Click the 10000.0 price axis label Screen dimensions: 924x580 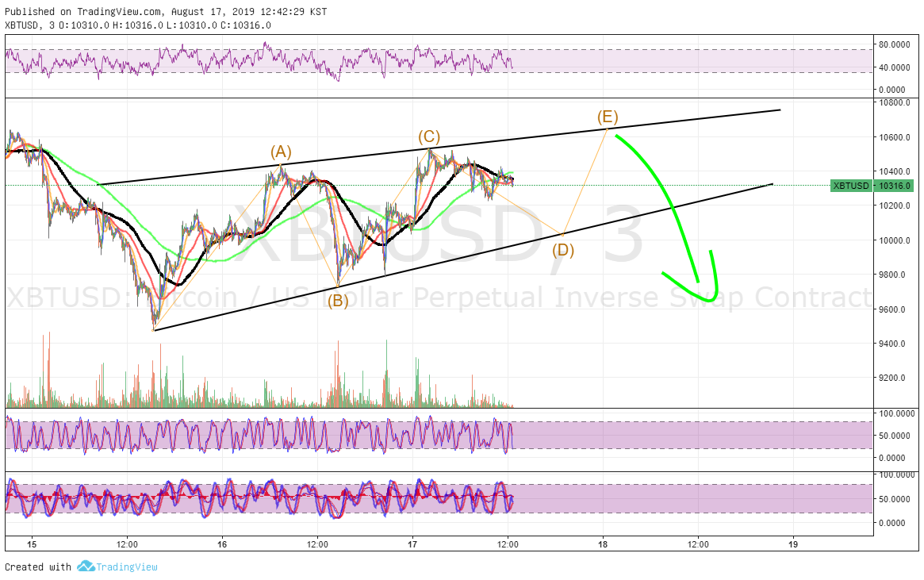[x=895, y=240]
